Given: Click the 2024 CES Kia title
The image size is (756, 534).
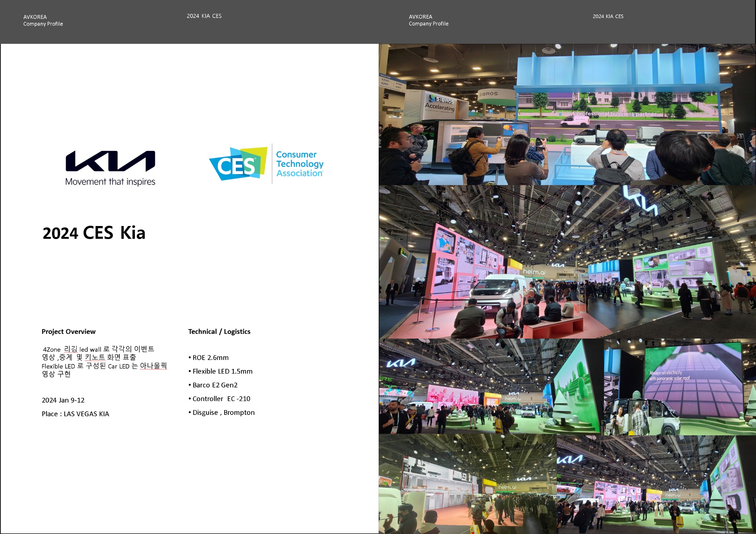Looking at the screenshot, I should (x=94, y=233).
